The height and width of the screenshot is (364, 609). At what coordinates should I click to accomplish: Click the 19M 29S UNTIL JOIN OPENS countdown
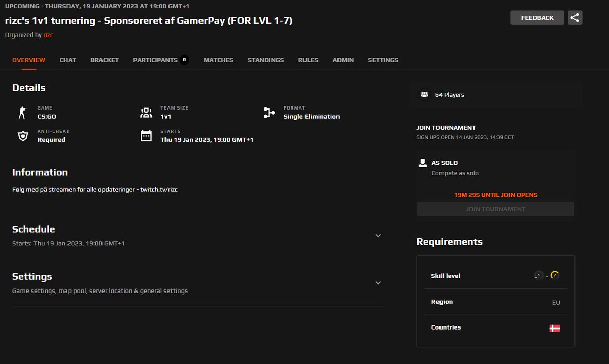496,195
